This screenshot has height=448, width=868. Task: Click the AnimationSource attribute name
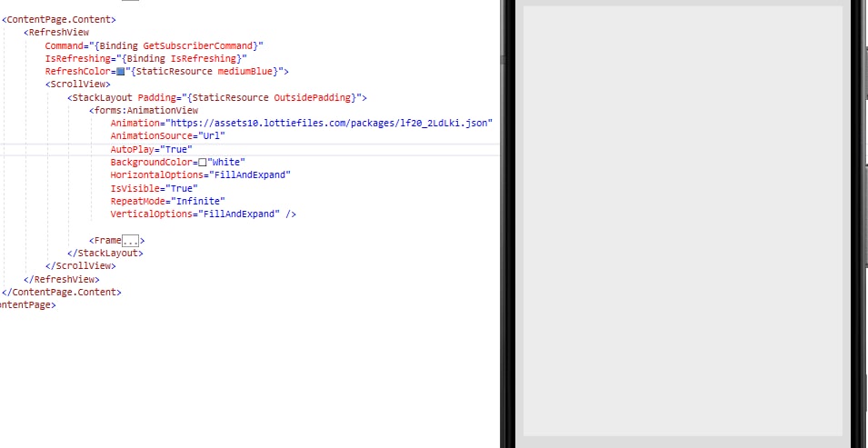(x=152, y=135)
